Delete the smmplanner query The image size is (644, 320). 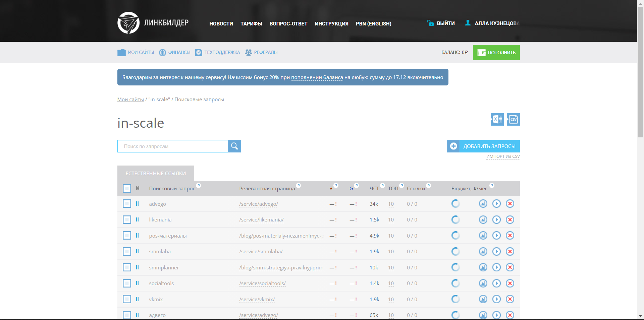click(510, 267)
